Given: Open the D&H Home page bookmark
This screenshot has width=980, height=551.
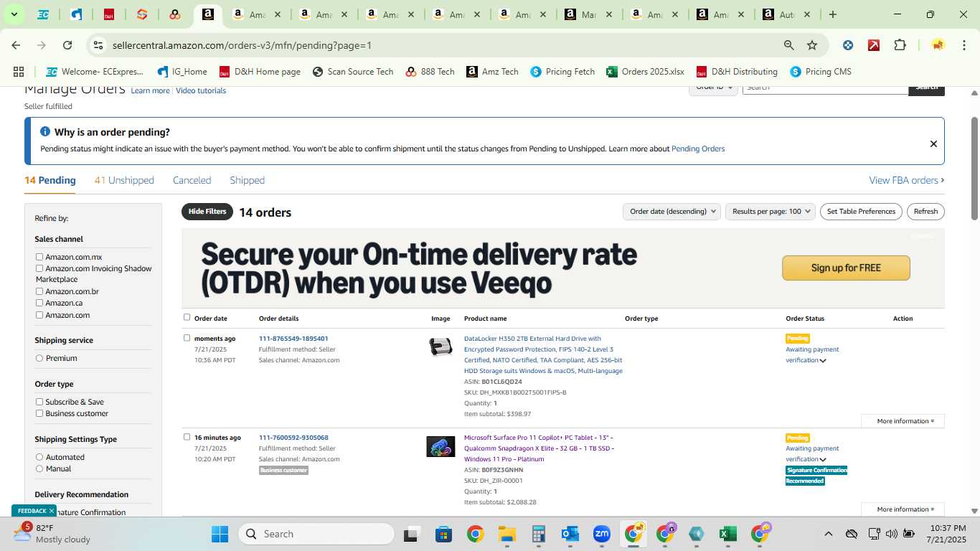Looking at the screenshot, I should pos(260,72).
